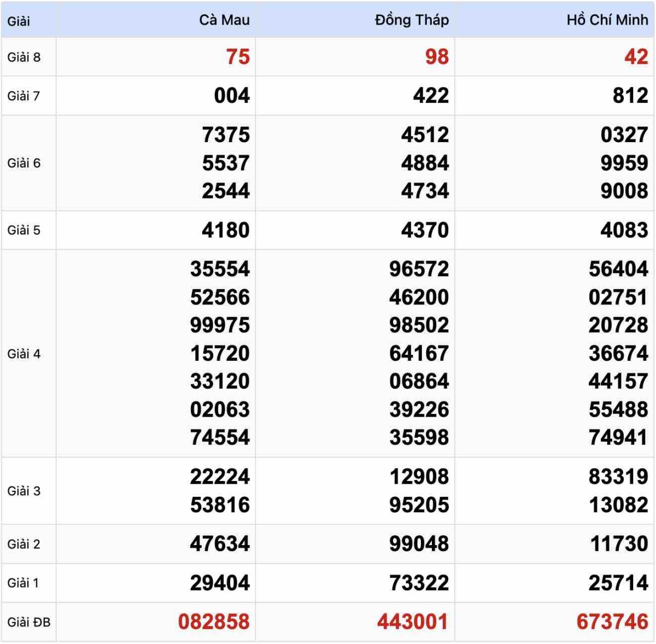656x644 pixels.
Task: Pick number 02751 under Hồ Chí Minh
Action: 618,297
